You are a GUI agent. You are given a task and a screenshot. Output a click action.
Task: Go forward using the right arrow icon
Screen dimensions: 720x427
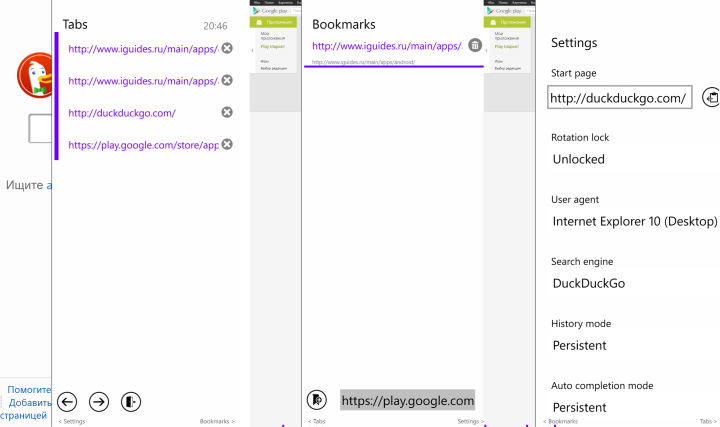(99, 402)
